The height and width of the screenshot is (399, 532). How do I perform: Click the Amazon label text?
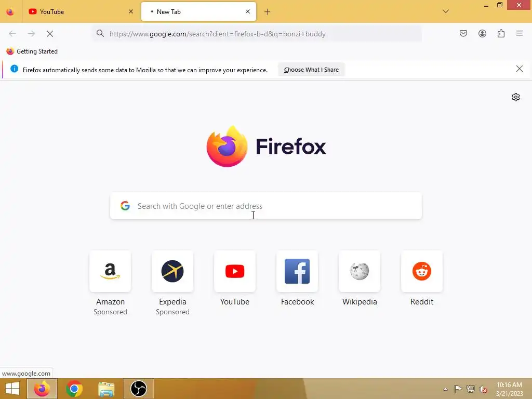point(110,302)
